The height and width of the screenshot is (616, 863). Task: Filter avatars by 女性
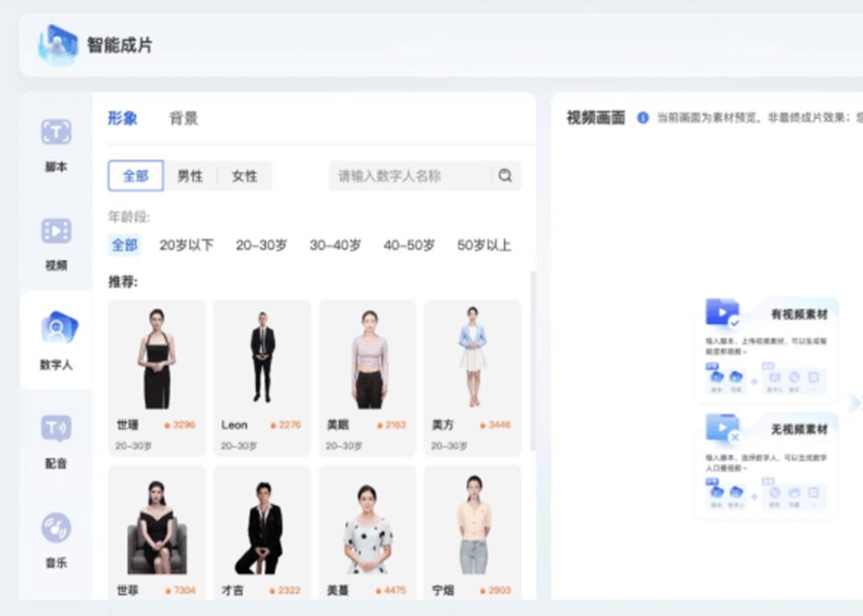pos(245,176)
